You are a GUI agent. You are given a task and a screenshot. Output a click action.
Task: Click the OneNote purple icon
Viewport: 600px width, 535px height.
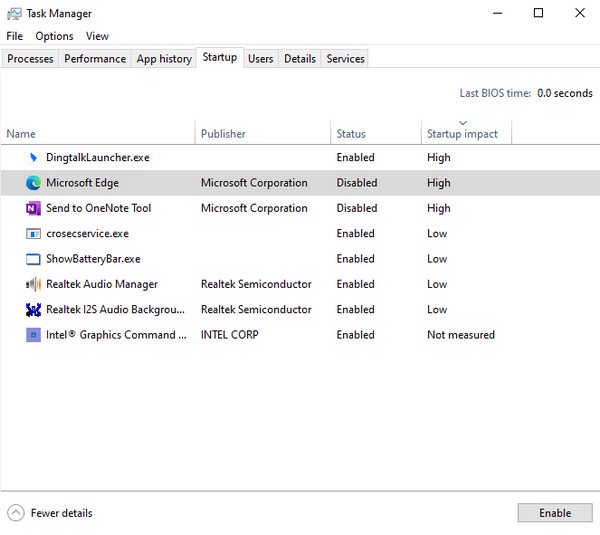pos(33,208)
